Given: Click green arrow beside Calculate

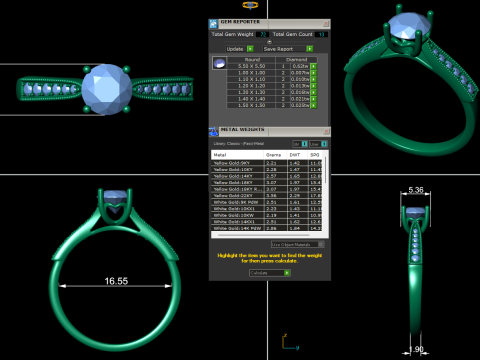Looking at the screenshot, I should coord(287,273).
